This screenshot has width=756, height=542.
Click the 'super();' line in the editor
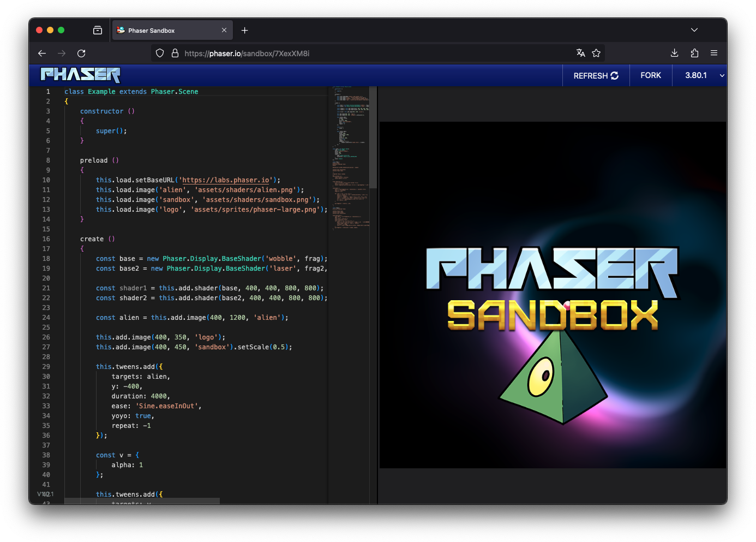[111, 131]
